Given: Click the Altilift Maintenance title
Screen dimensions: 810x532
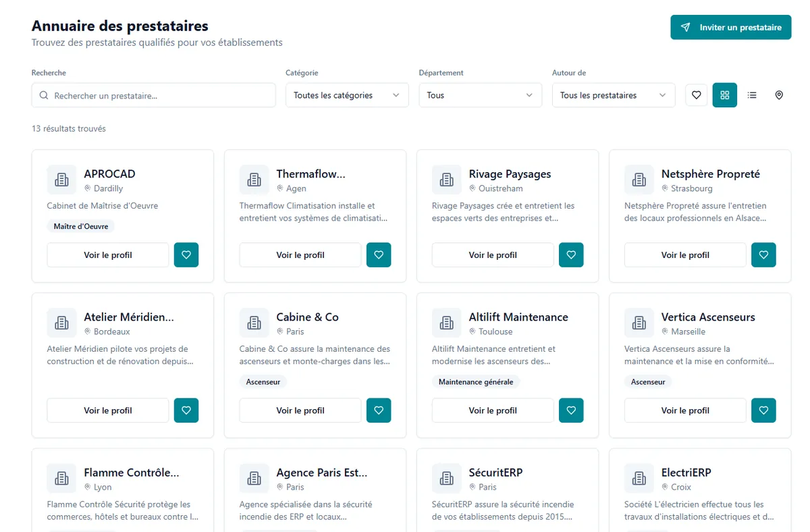Looking at the screenshot, I should (x=518, y=317).
